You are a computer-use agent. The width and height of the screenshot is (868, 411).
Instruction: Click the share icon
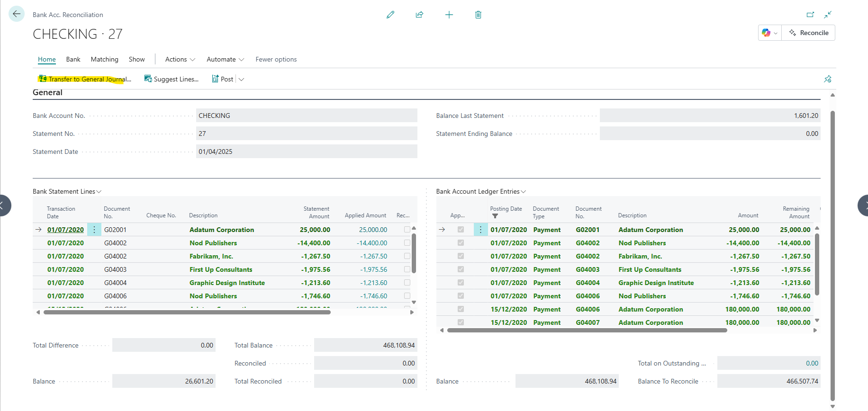tap(419, 15)
